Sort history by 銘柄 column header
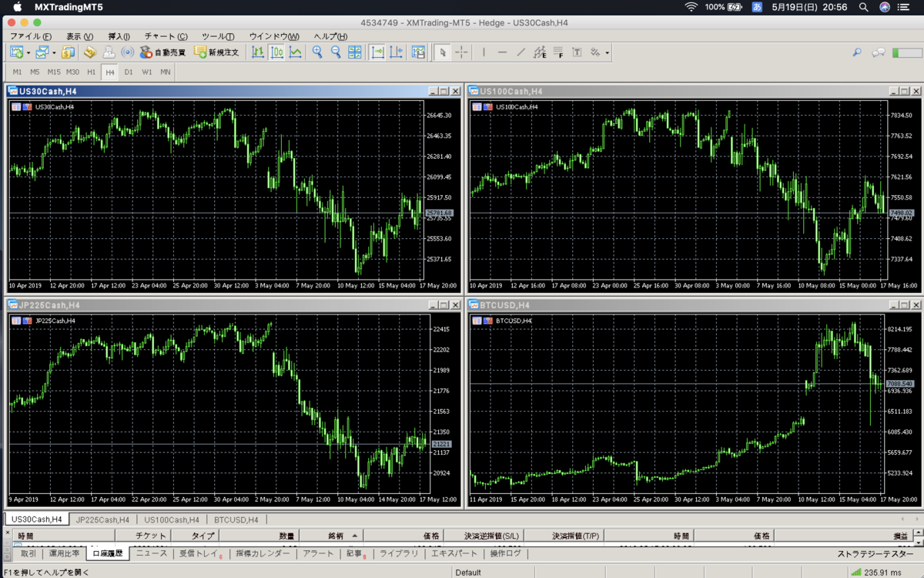Image resolution: width=924 pixels, height=578 pixels. (331, 536)
